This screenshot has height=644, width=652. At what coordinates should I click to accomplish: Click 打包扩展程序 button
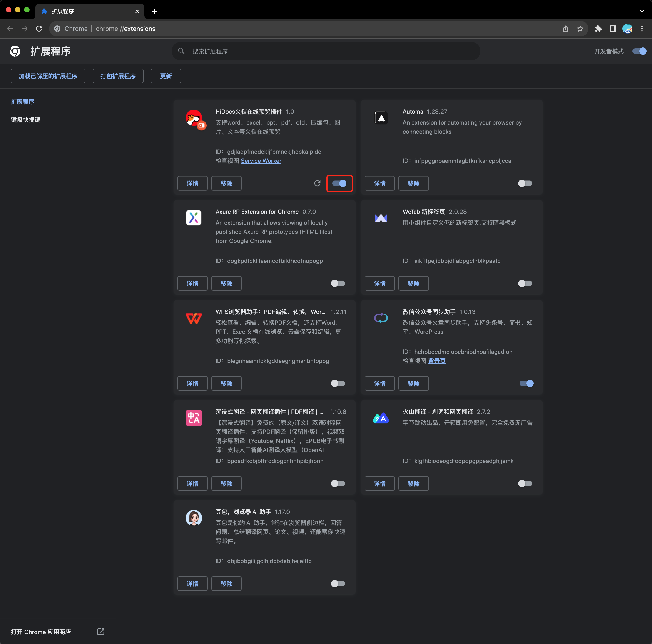tap(118, 76)
